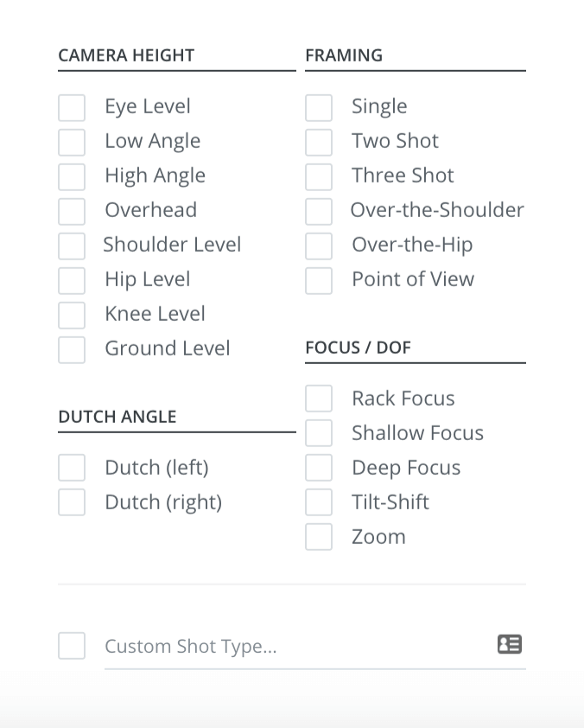Enable the Low Angle option
584x728 pixels.
point(72,142)
